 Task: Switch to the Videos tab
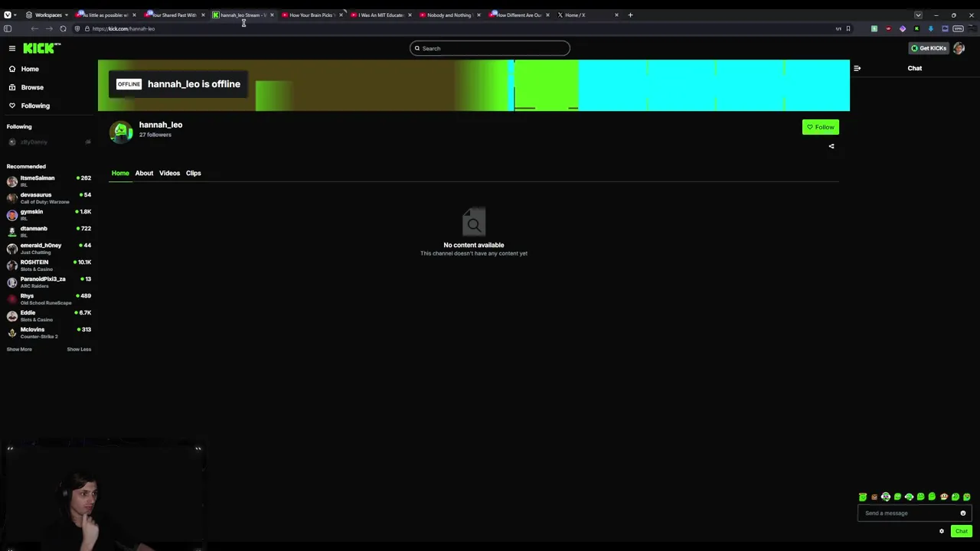(169, 173)
